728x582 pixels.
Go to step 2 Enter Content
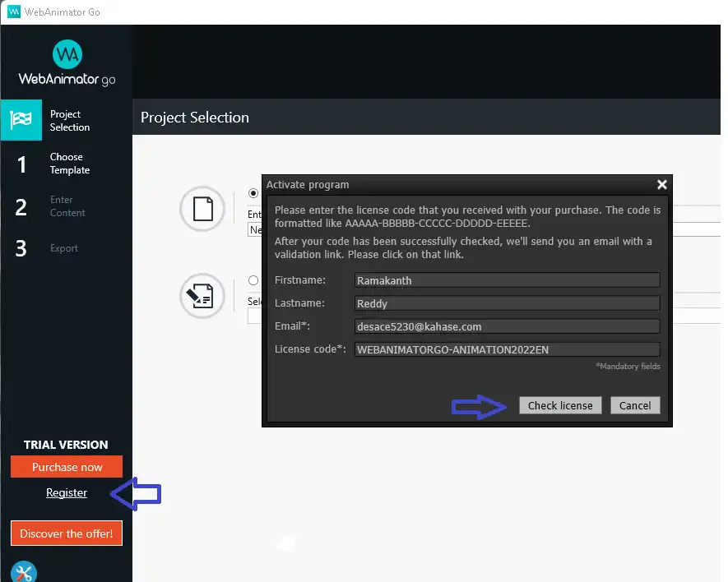click(x=67, y=206)
